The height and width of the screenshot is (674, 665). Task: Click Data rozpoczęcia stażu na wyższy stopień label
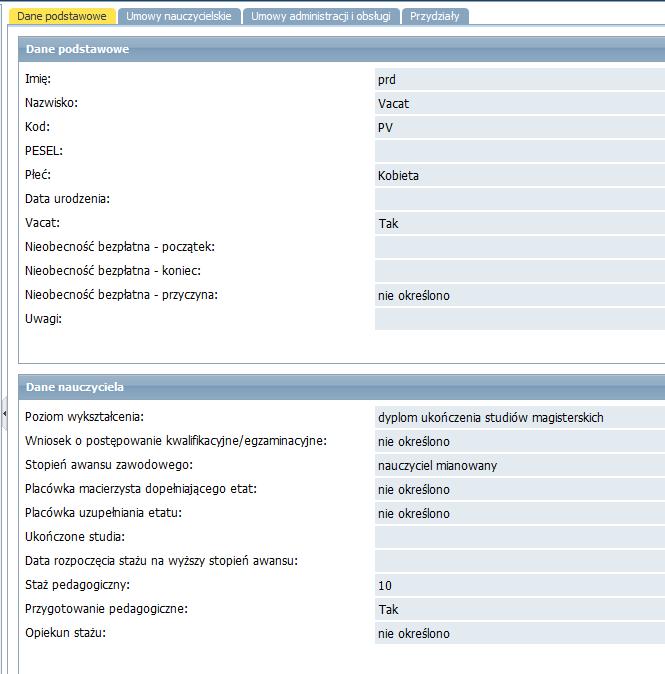[161, 561]
